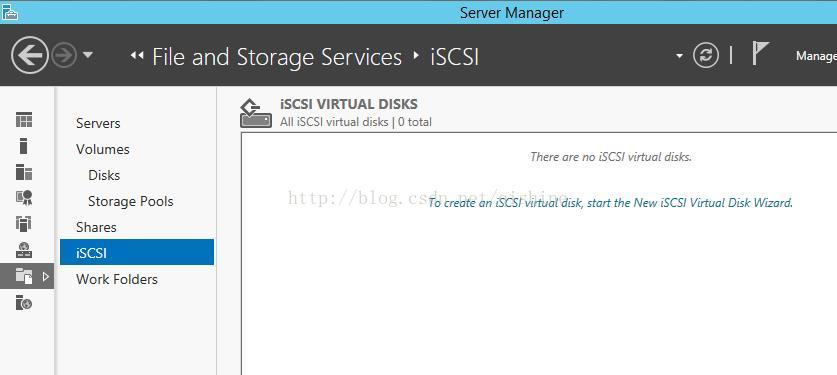Click File and Storage Services breadcrumb
The width and height of the screenshot is (837, 375).
click(x=277, y=57)
